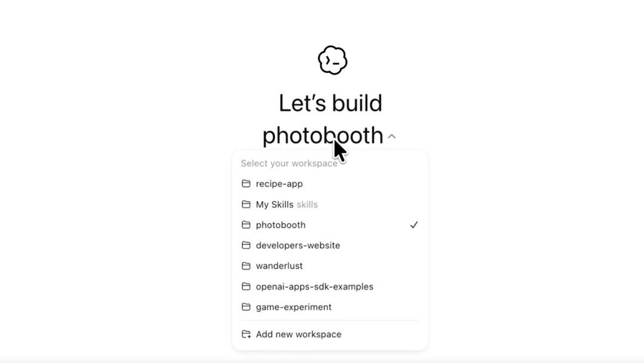The image size is (644, 363).
Task: Click the folder icon beside recipe-app
Action: pos(246,183)
